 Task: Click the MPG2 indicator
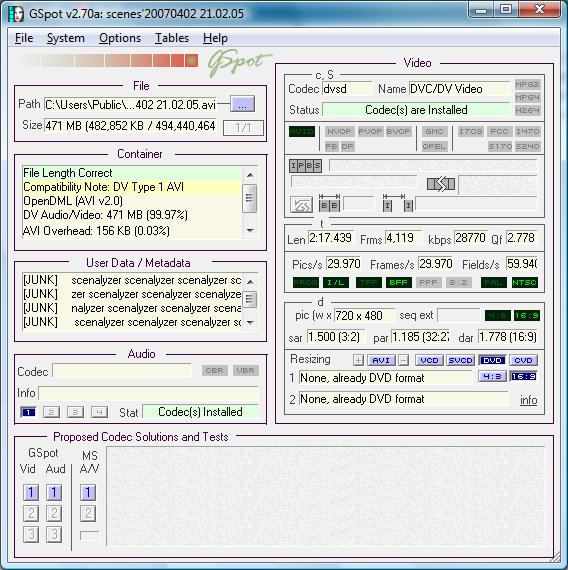[x=527, y=85]
